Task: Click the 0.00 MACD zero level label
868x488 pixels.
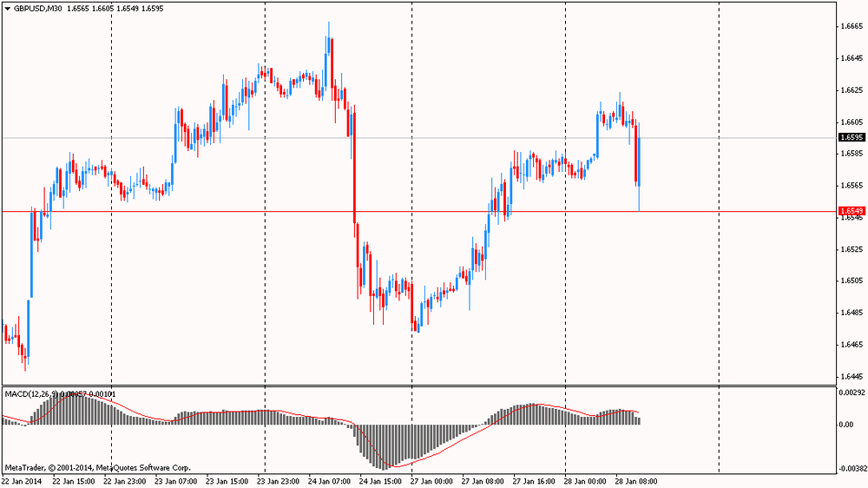Action: click(x=846, y=425)
